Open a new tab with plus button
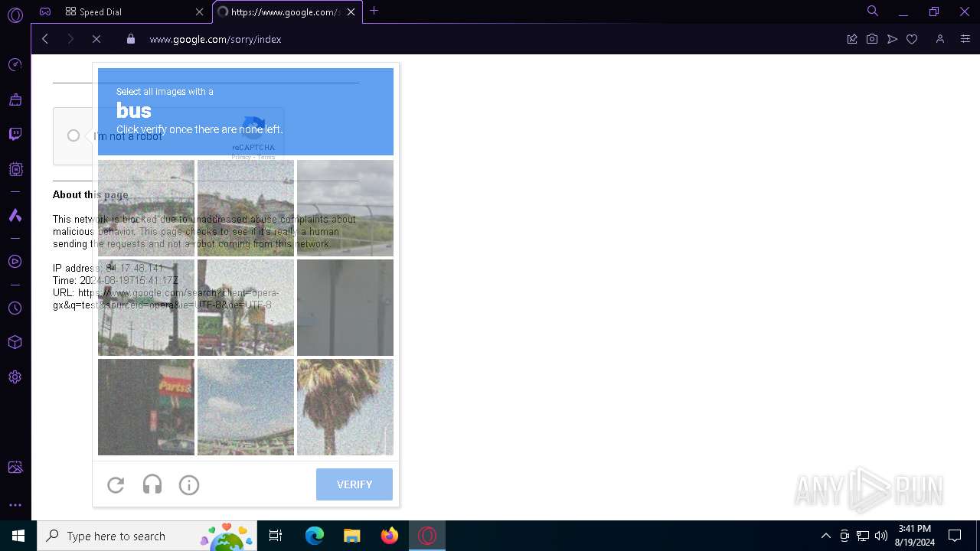980x551 pixels. (x=374, y=11)
